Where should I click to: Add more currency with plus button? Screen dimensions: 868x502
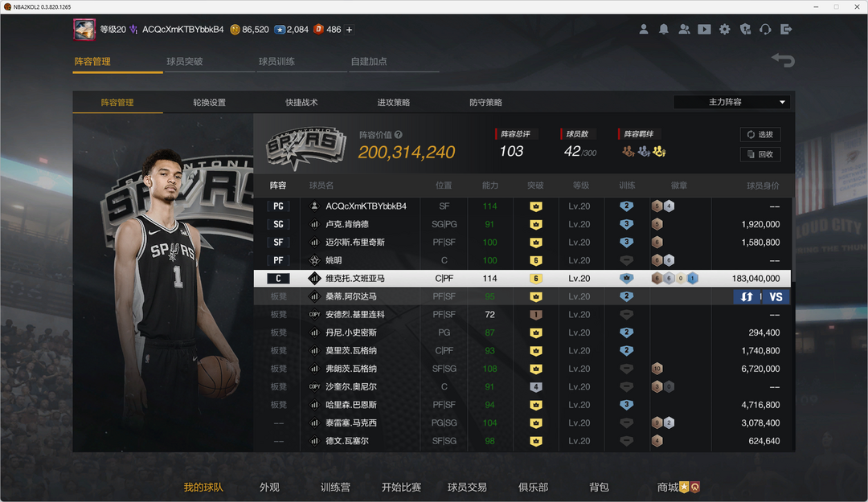click(350, 30)
